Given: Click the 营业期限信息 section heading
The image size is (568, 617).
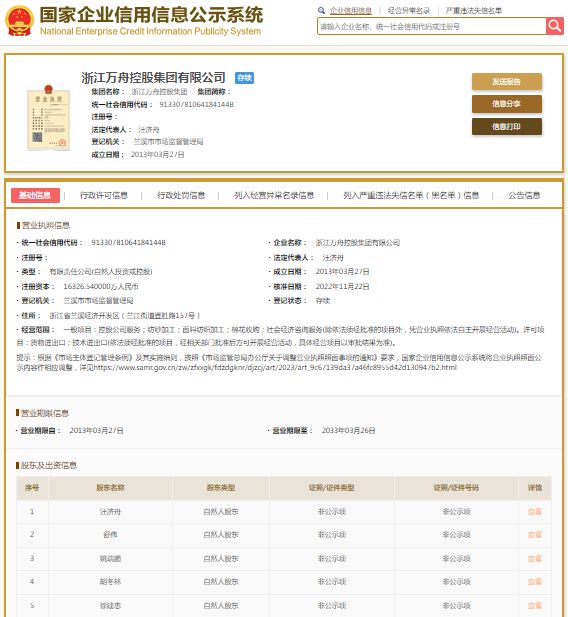Looking at the screenshot, I should point(44,413).
